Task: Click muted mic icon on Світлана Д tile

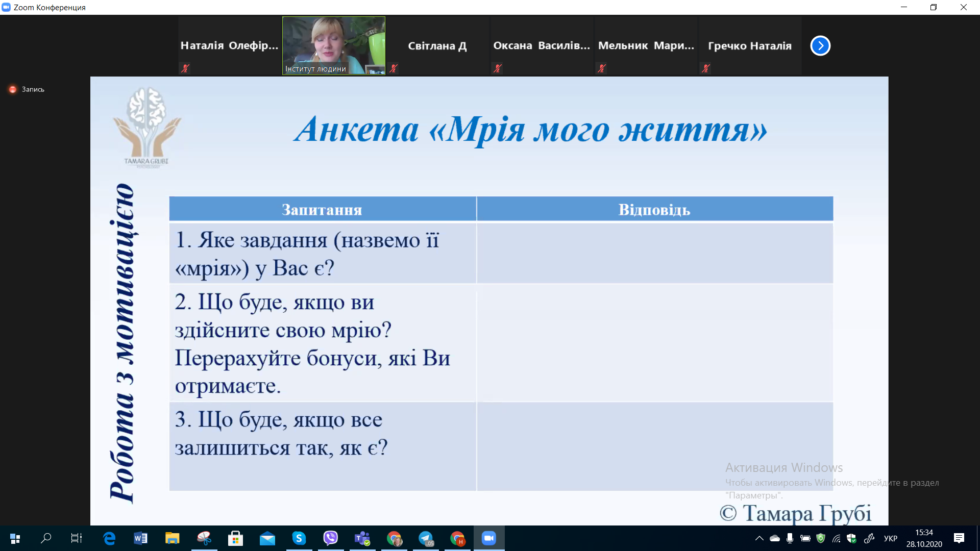Action: (x=394, y=68)
